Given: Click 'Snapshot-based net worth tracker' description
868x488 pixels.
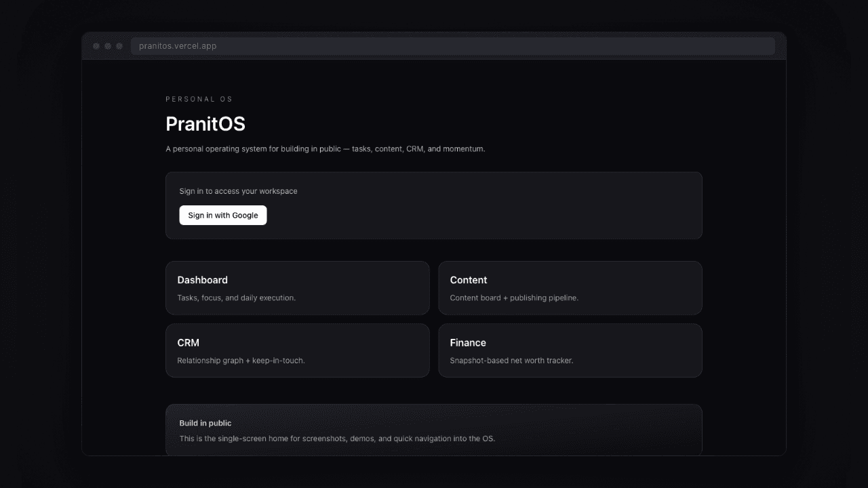Looking at the screenshot, I should 511,361.
